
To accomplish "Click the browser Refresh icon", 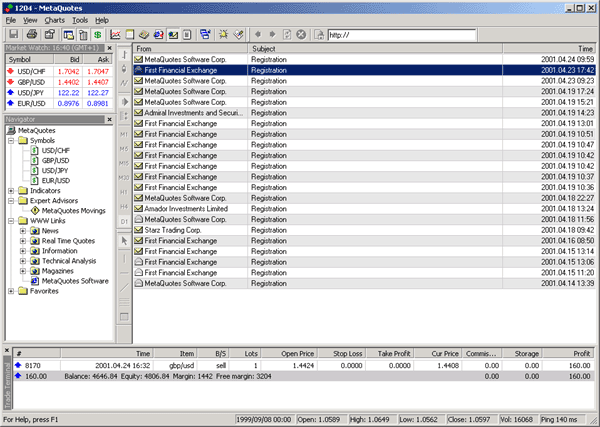I will pyautogui.click(x=287, y=35).
